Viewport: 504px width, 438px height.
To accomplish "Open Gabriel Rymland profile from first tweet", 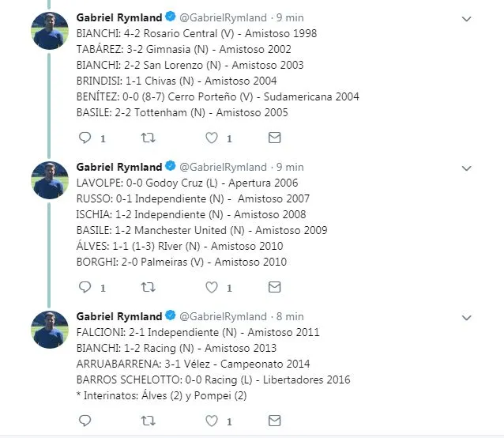I will click(x=118, y=17).
